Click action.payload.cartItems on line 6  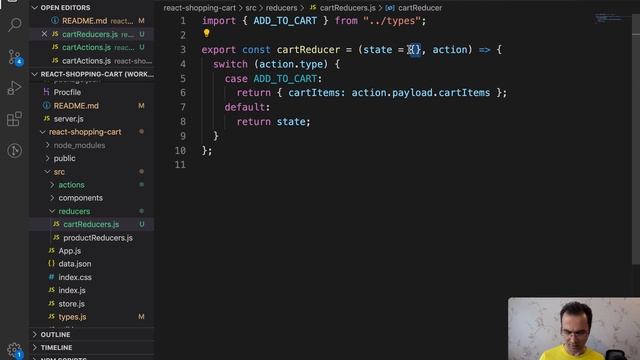[421, 93]
